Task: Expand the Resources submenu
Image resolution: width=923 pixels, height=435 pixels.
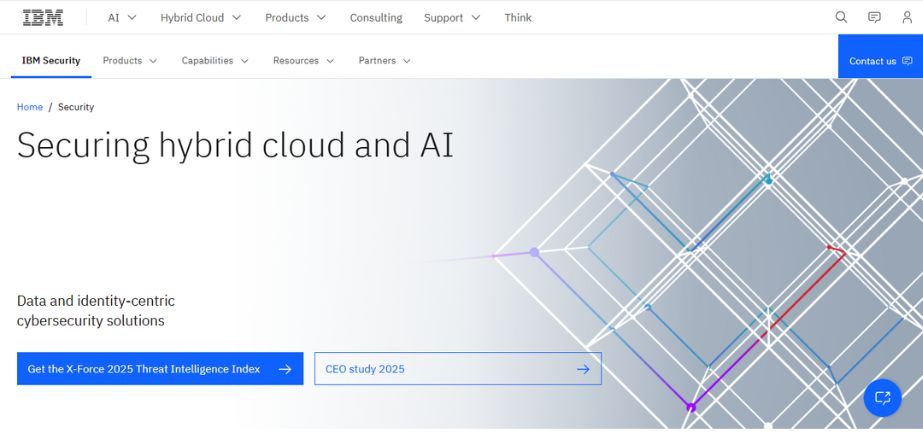Action: pos(302,61)
